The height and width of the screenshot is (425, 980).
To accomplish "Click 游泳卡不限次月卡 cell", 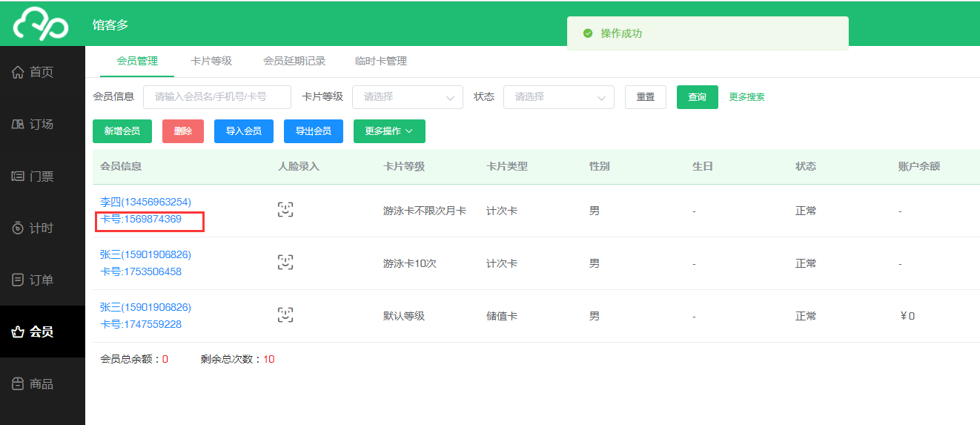I will [x=425, y=211].
